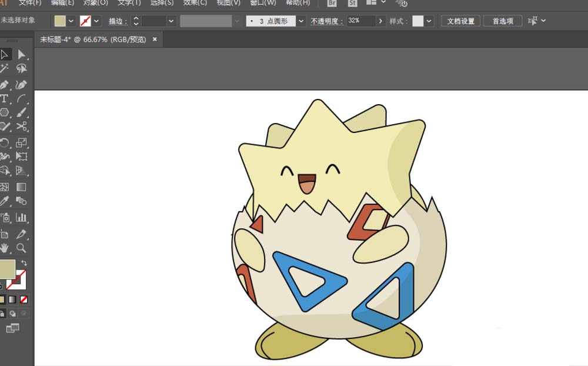Adjust stroke weight stepper arrows
588x366 pixels.
coord(136,21)
